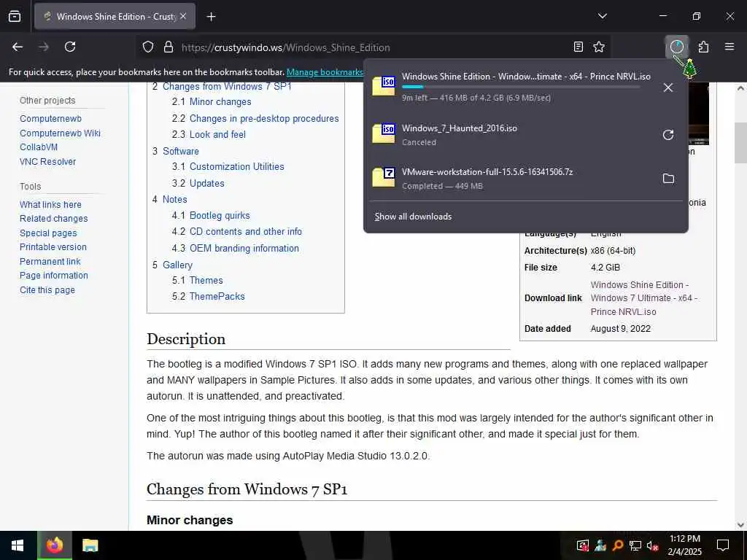
Task: Show tracking protection shield info
Action: point(148,47)
